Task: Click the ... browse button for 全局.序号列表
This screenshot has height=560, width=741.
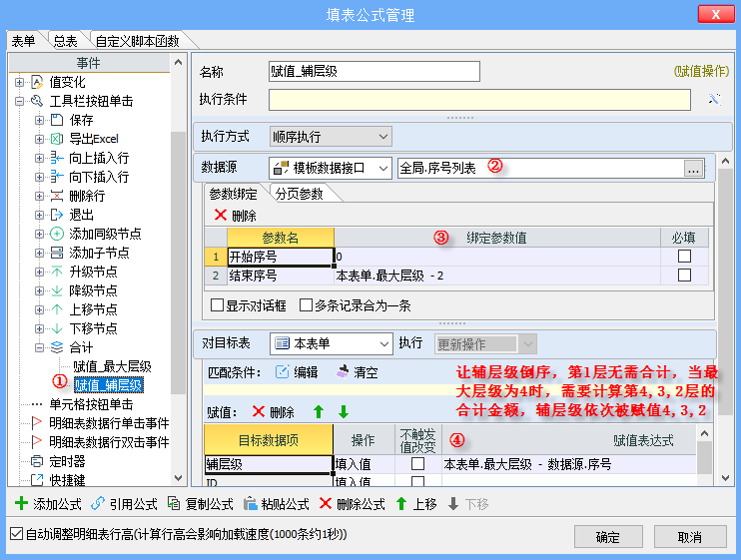Action: point(693,169)
